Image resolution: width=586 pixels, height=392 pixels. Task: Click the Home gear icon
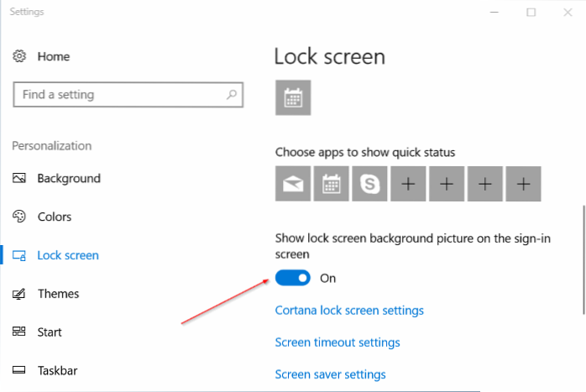pos(19,56)
